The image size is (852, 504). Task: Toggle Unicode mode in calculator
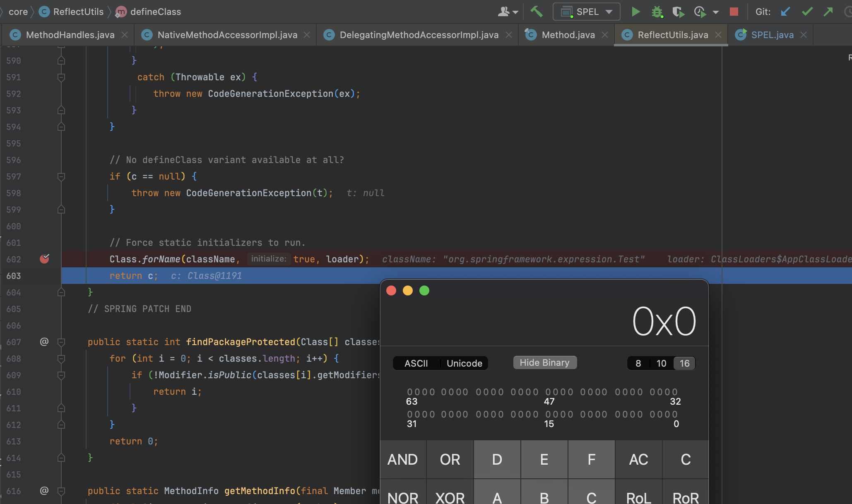464,363
